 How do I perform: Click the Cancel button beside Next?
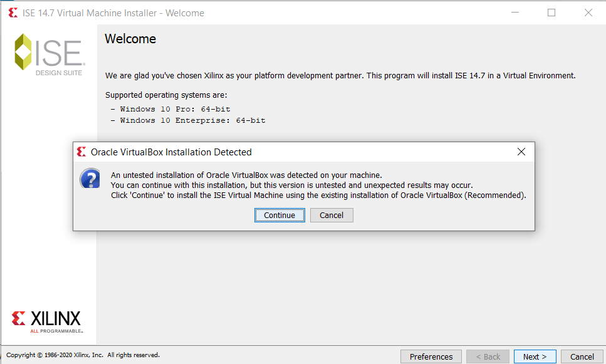[x=582, y=356]
